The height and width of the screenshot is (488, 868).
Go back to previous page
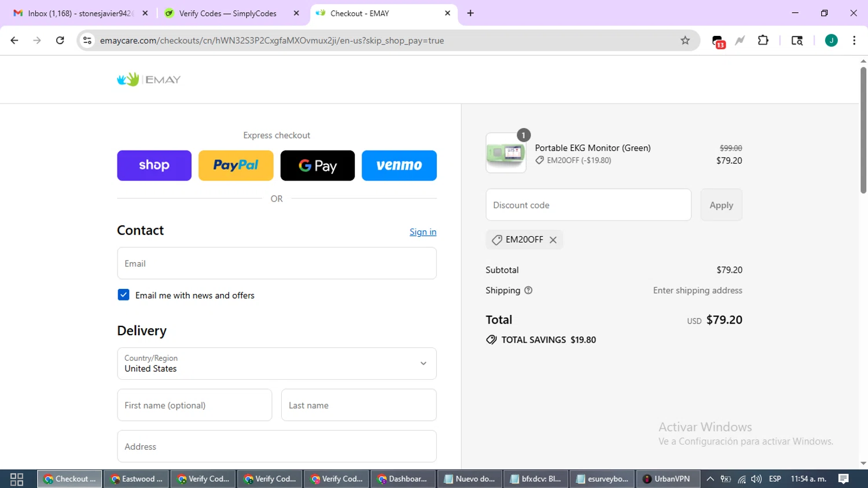(x=14, y=41)
